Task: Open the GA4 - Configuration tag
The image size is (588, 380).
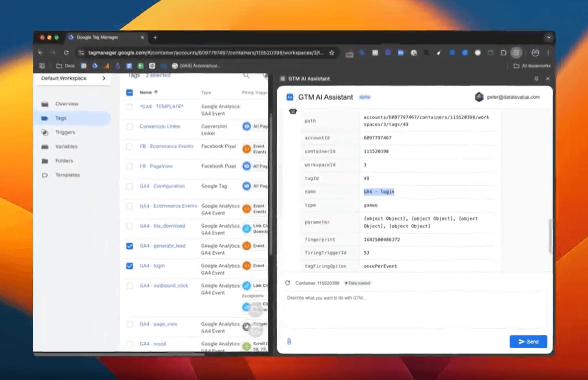Action: [x=162, y=186]
